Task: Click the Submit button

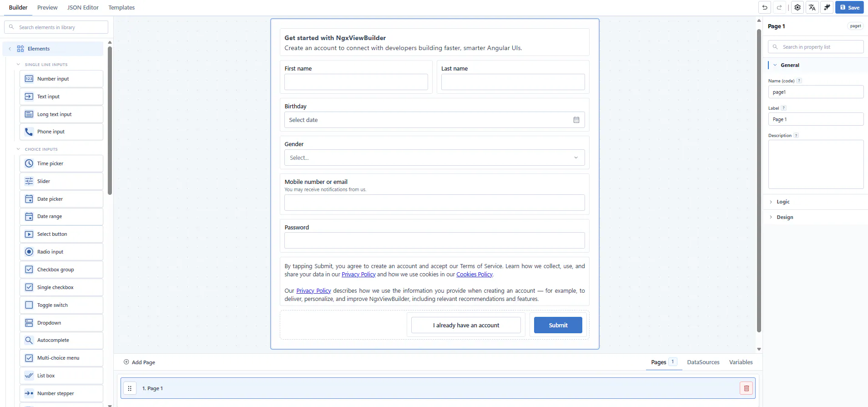Action: tap(558, 325)
